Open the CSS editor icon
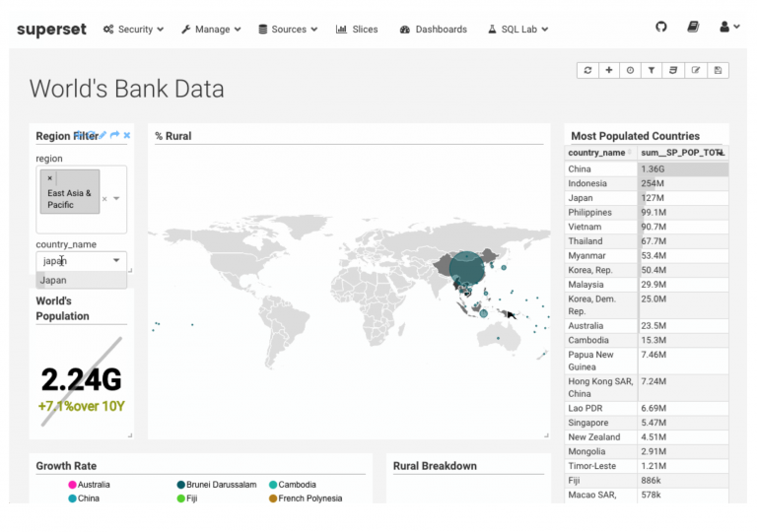Image resolution: width=757 pixels, height=532 pixels. tap(674, 70)
